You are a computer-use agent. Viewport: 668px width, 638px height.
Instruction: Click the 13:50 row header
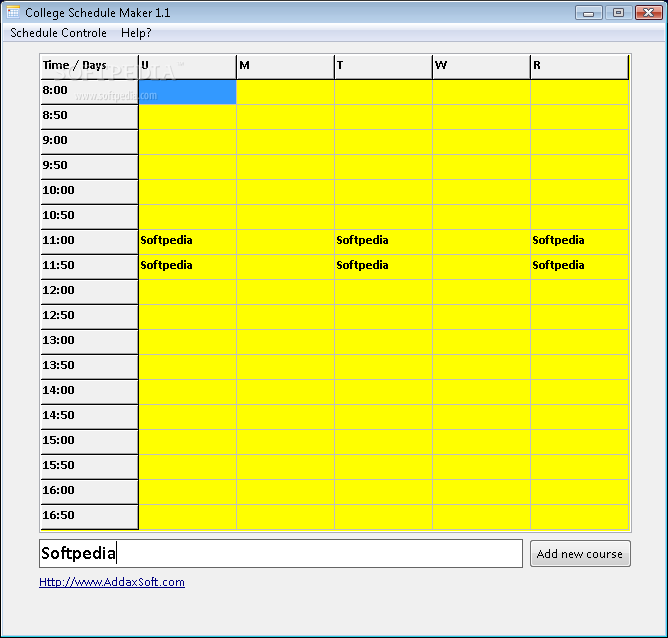[89, 367]
